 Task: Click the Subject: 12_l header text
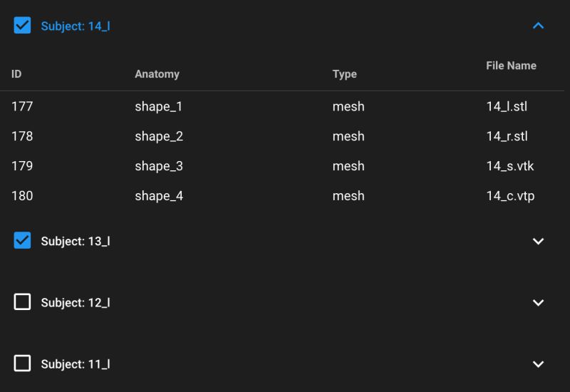(x=76, y=302)
